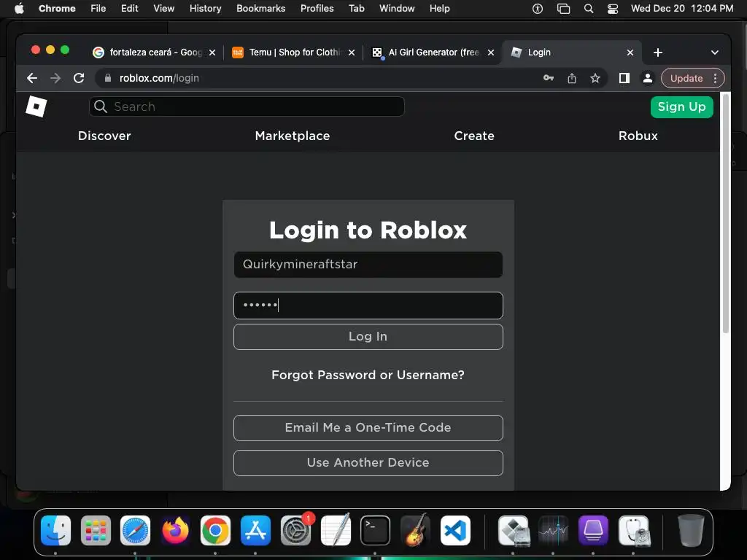Open saved passwords key icon
The width and height of the screenshot is (747, 560).
[x=549, y=78]
